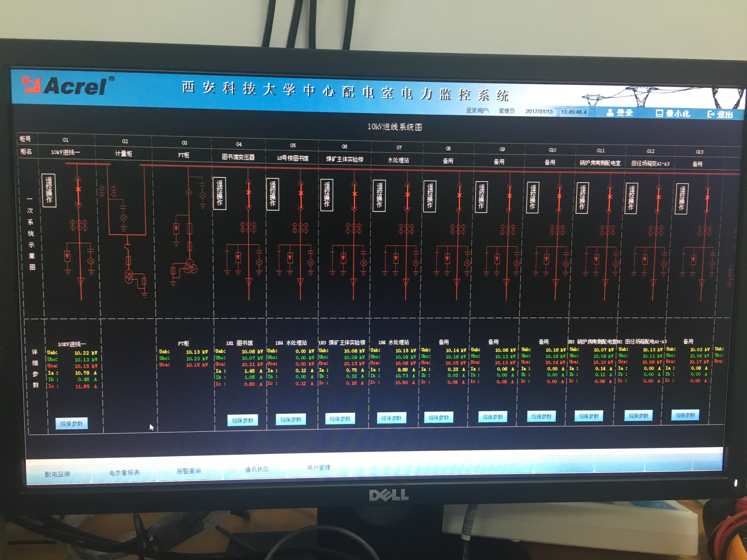Click 遥控操作 for G10 备用
This screenshot has width=747, height=560.
pyautogui.click(x=533, y=197)
